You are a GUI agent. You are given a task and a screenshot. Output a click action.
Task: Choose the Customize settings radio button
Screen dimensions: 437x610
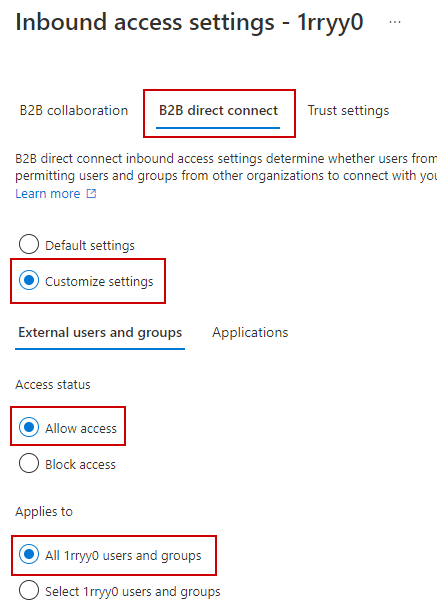pos(29,280)
